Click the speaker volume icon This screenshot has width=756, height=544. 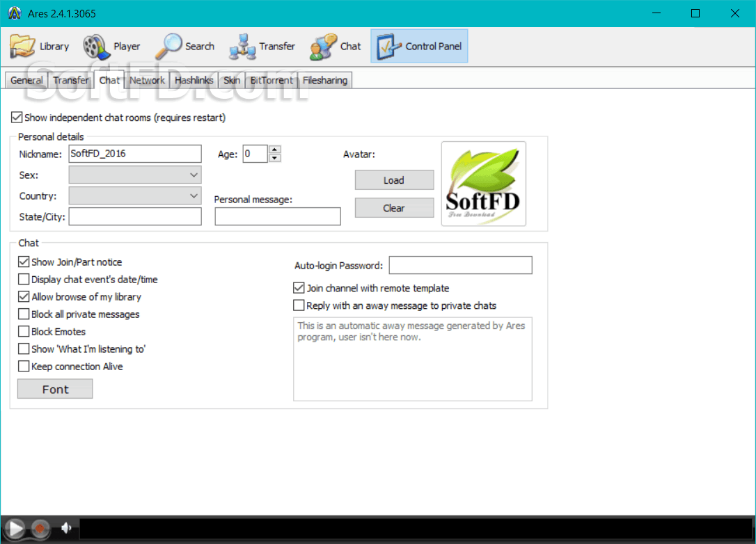[x=67, y=528]
